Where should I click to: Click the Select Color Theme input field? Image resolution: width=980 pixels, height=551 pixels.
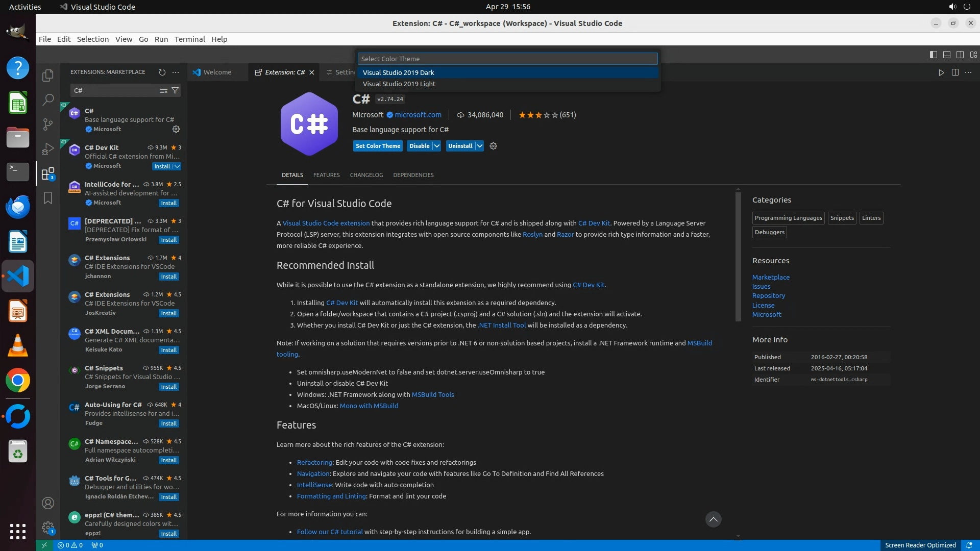[507, 59]
